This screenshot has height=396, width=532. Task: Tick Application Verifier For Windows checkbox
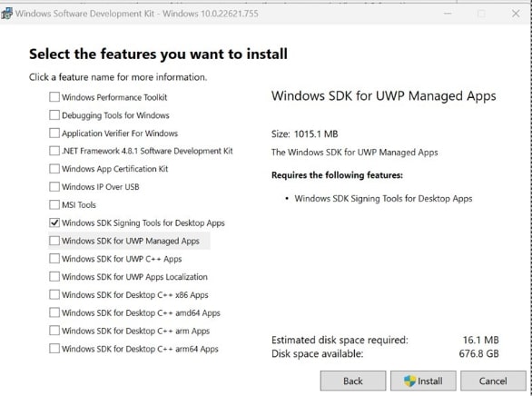tap(54, 133)
